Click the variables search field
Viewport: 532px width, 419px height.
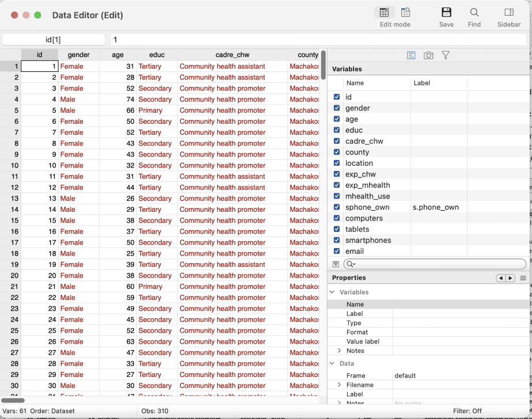pyautogui.click(x=438, y=264)
